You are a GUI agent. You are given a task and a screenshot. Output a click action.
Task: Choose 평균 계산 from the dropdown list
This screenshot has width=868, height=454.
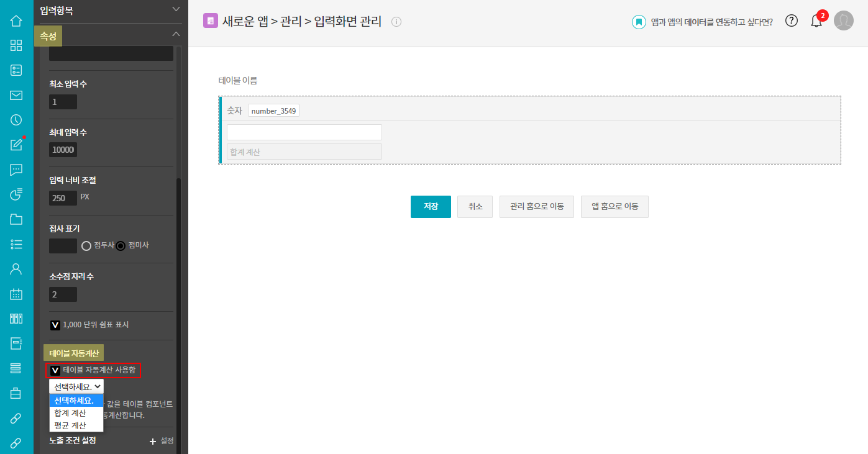click(x=70, y=425)
